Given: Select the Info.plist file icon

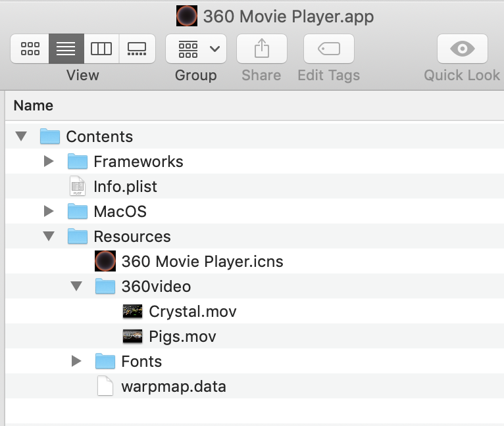Looking at the screenshot, I should tap(78, 186).
